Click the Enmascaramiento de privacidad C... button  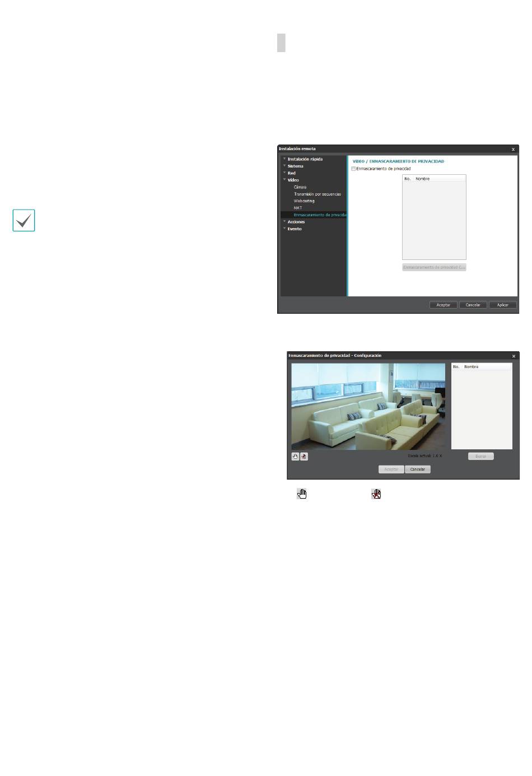tap(434, 267)
